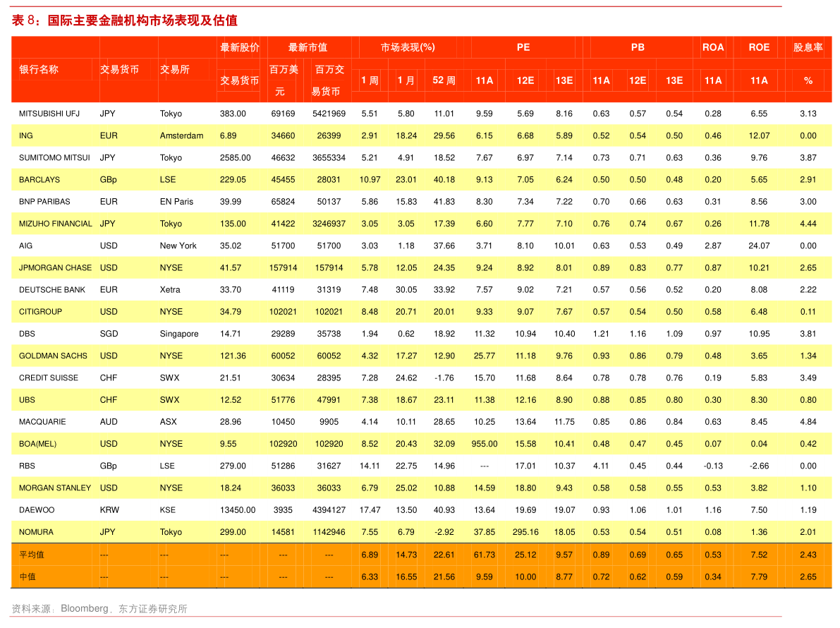This screenshot has width=840, height=628.
Task: Click the 'AUD' currency cell
Action: (x=108, y=422)
